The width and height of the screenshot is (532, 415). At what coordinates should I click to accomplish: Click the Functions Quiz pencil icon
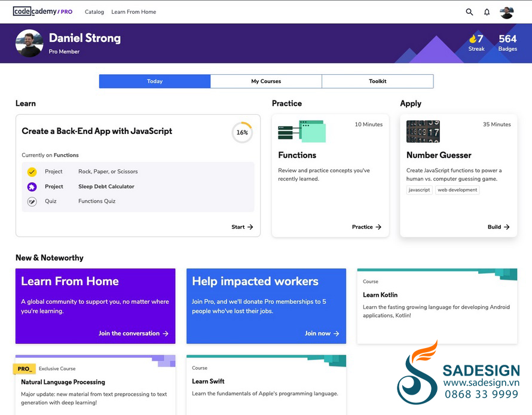pos(32,202)
